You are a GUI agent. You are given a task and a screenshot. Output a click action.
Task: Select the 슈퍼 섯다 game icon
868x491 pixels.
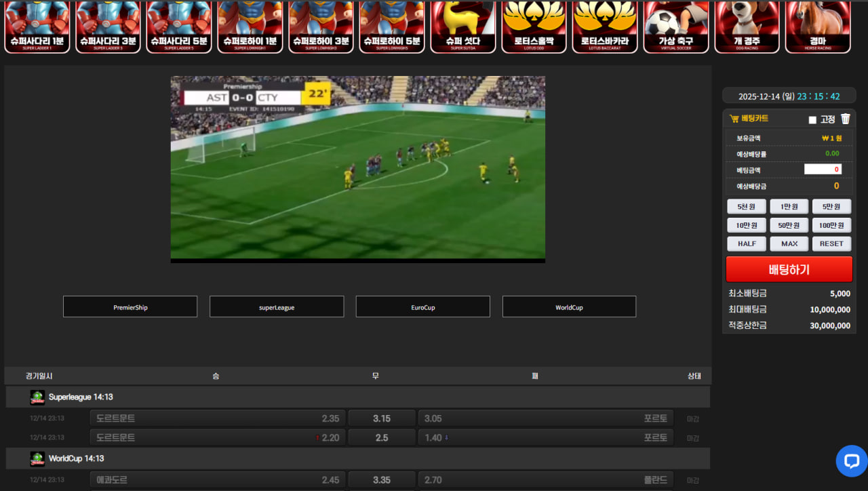tap(463, 26)
